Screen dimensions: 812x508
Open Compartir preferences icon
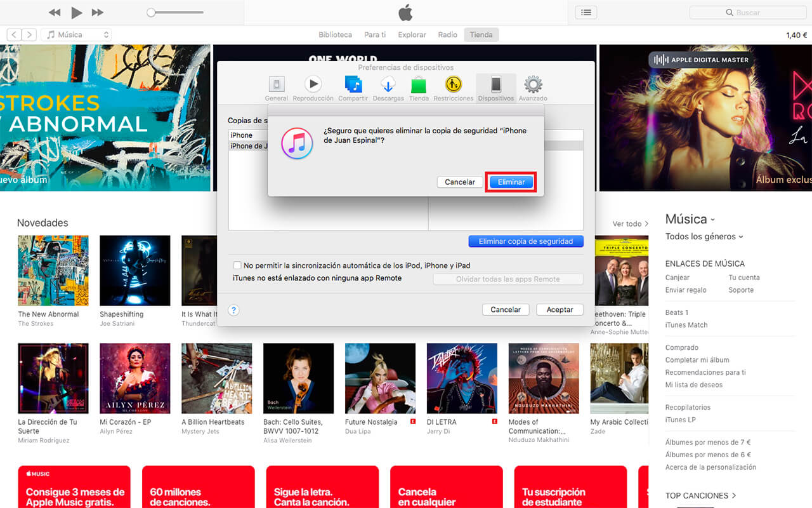click(353, 88)
